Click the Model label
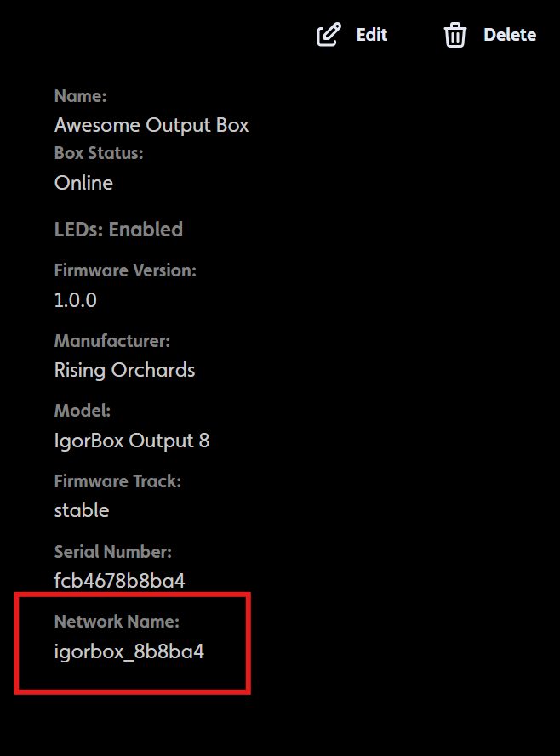This screenshot has width=560, height=756. (82, 410)
